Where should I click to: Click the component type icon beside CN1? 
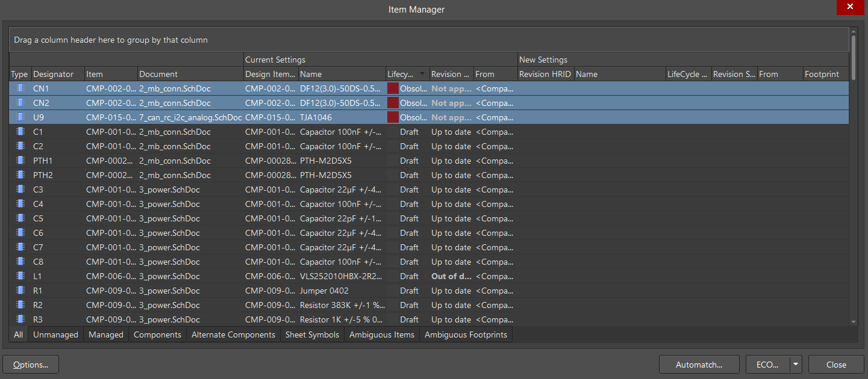(20, 88)
